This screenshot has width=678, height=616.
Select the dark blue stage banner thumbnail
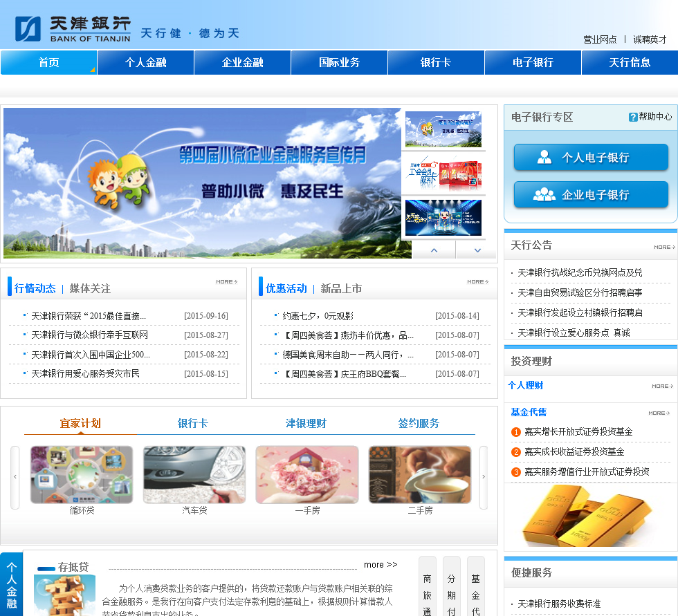pyautogui.click(x=443, y=218)
